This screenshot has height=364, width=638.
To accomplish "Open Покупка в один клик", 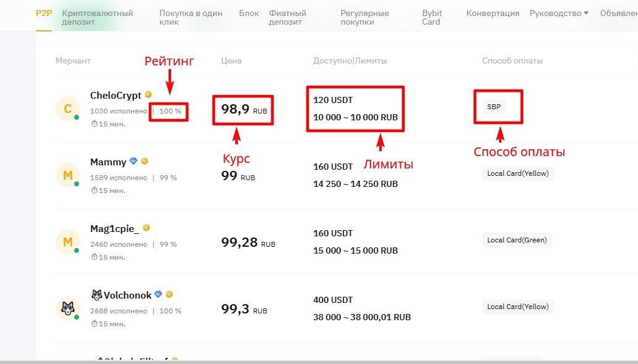I will pos(191,17).
